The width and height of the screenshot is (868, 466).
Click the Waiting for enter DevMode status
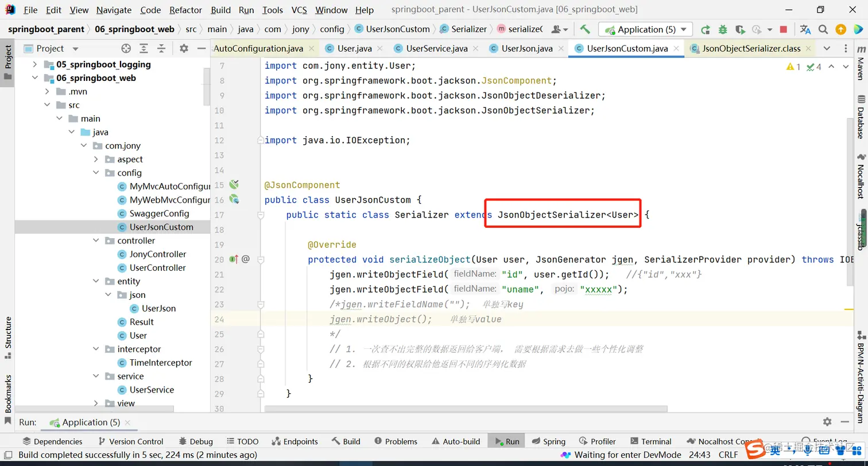(622, 455)
